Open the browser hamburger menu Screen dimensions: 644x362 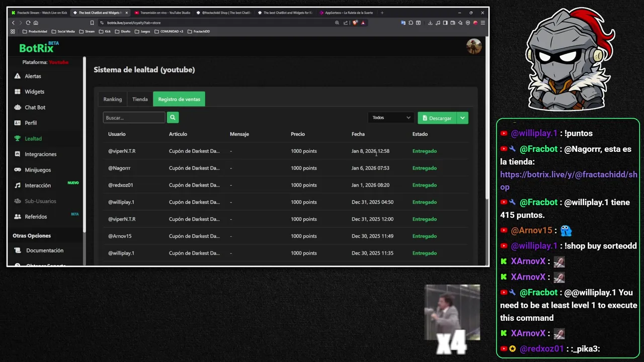(483, 23)
